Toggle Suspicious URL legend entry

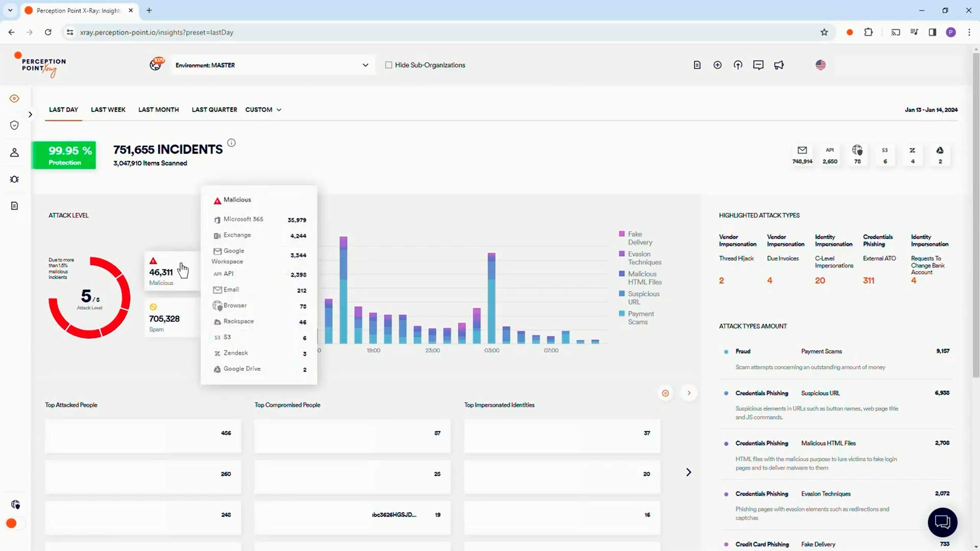click(641, 298)
